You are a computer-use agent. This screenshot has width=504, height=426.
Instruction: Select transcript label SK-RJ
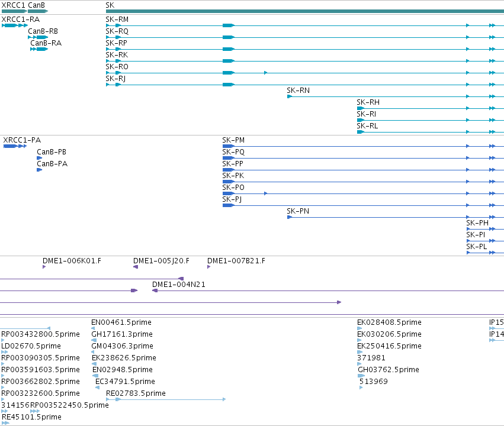point(115,79)
